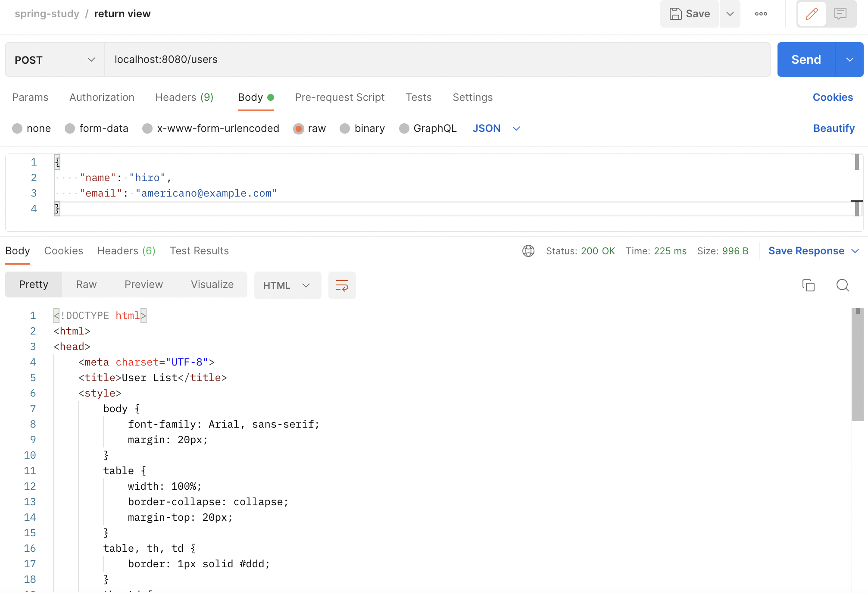Click the globe network info icon
This screenshot has width=868, height=594.
pos(528,251)
